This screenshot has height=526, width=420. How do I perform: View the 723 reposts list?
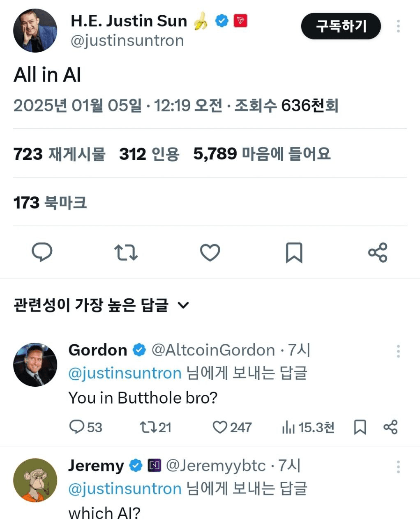[59, 154]
